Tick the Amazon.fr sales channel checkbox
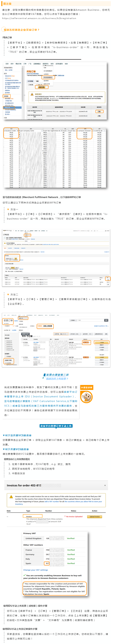This screenshot has height=644, width=116. coord(6,342)
